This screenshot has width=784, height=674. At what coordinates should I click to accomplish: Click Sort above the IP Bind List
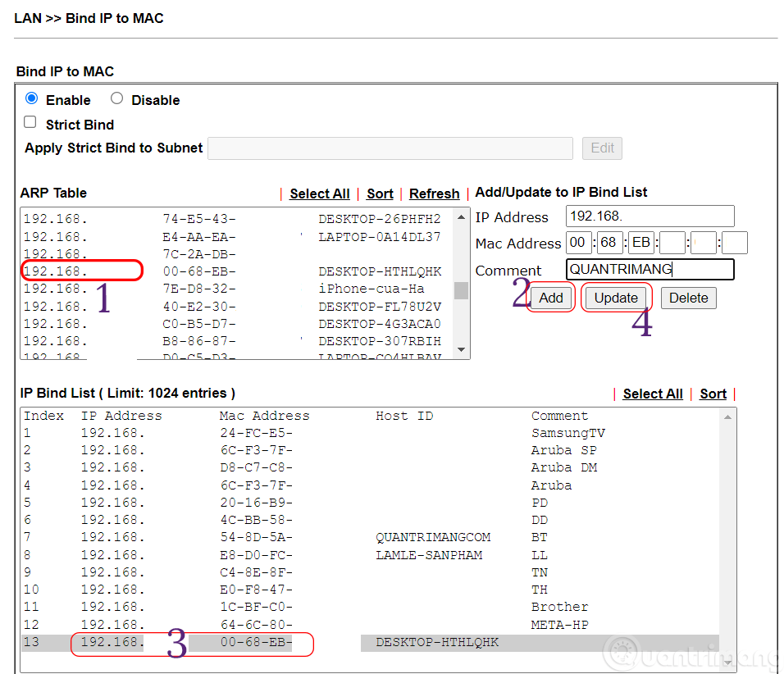tap(713, 393)
